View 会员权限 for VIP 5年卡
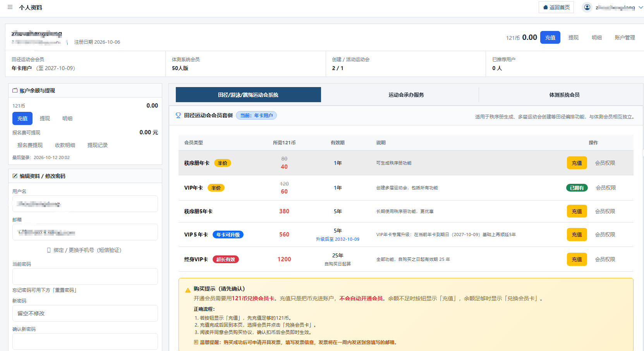Image resolution: width=644 pixels, height=351 pixels. (605, 235)
